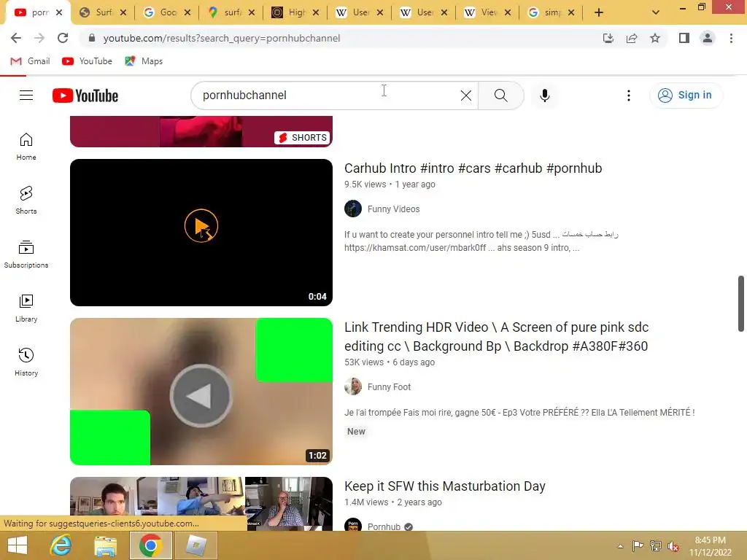747x560 pixels.
Task: Click the page vertical scrollbar thumb
Action: (741, 303)
